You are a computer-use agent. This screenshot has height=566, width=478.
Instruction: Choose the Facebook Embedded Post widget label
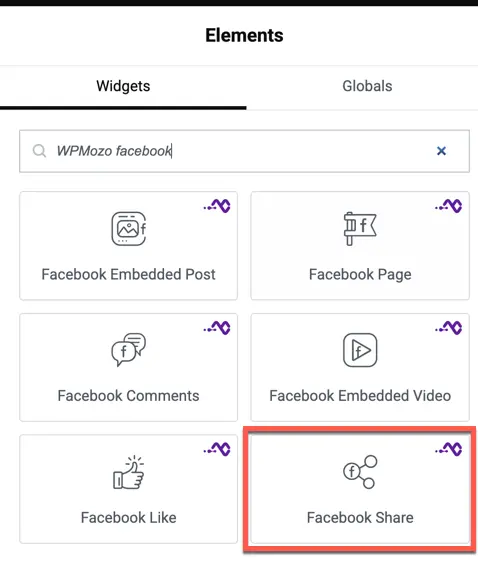click(129, 274)
